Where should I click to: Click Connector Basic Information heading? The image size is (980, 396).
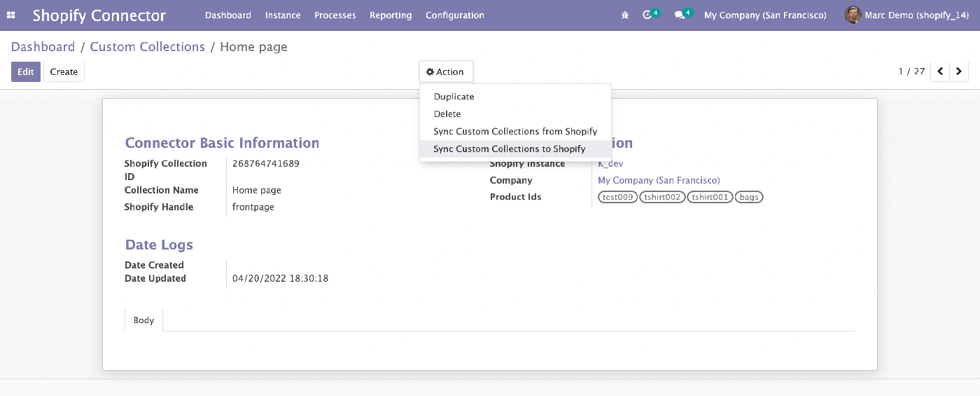(x=222, y=143)
